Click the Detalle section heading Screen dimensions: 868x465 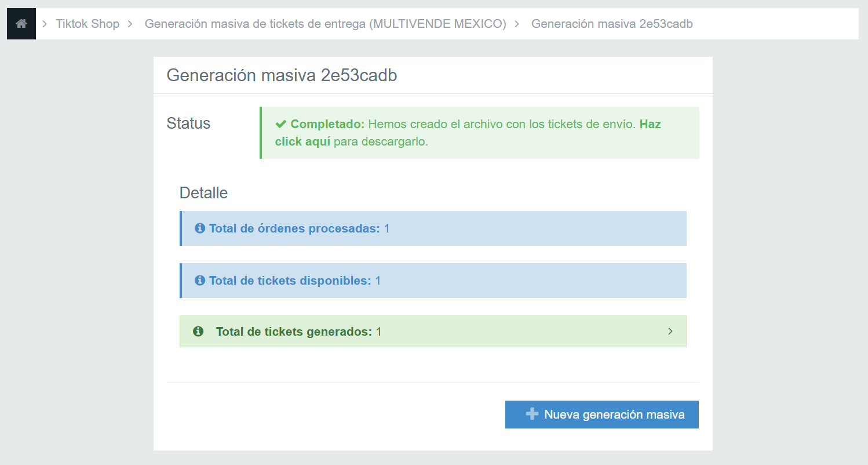(203, 192)
